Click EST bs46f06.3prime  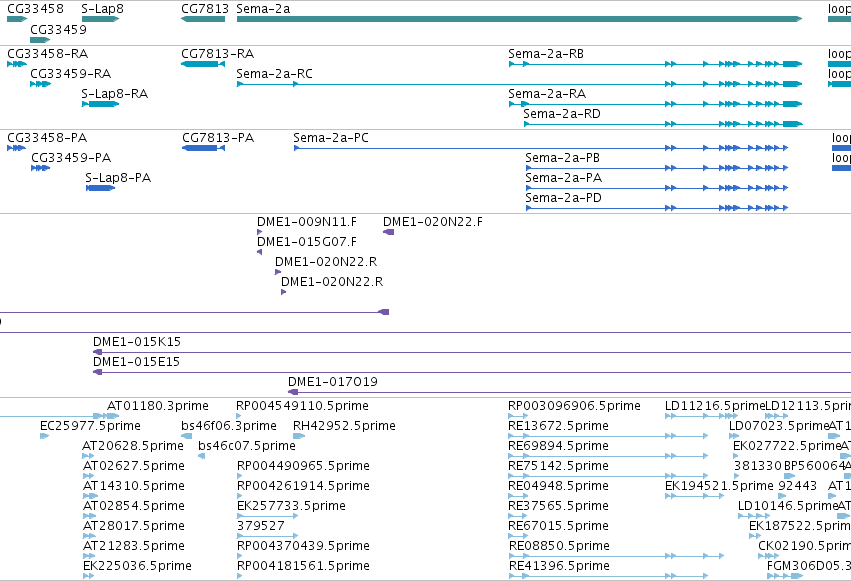tap(187, 436)
